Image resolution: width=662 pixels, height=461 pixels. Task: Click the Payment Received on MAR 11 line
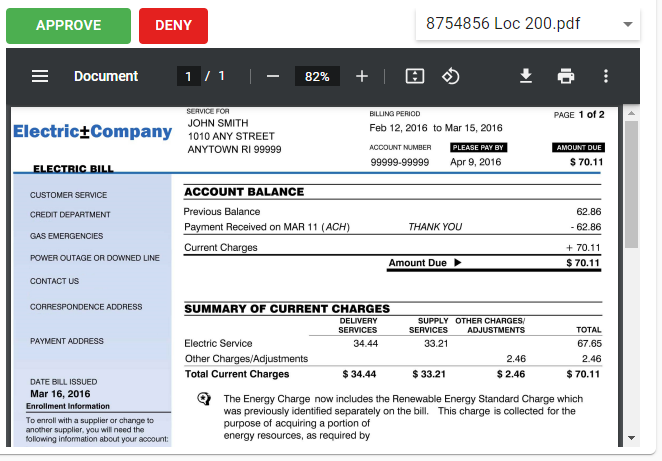click(x=267, y=227)
